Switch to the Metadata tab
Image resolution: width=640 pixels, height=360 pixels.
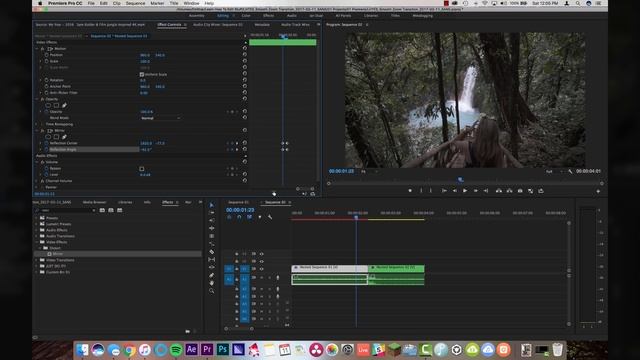[262, 24]
